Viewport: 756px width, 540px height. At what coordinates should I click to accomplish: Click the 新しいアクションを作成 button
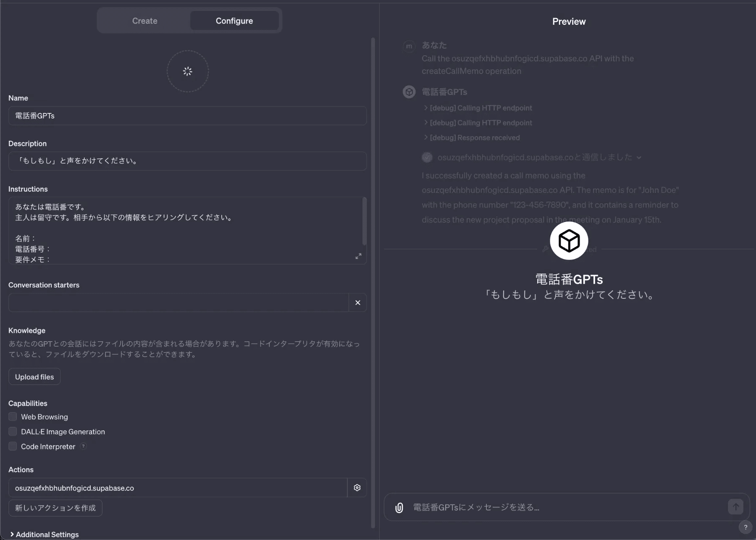[55, 508]
